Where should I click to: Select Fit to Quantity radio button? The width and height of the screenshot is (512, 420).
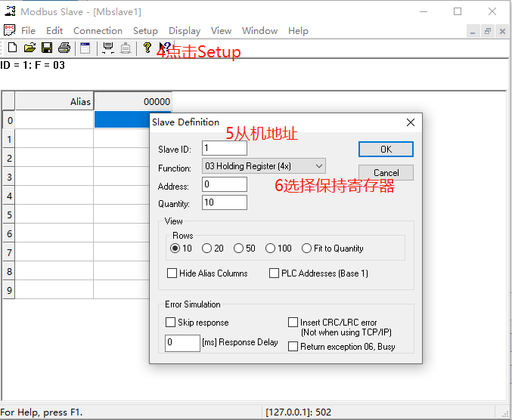click(306, 249)
